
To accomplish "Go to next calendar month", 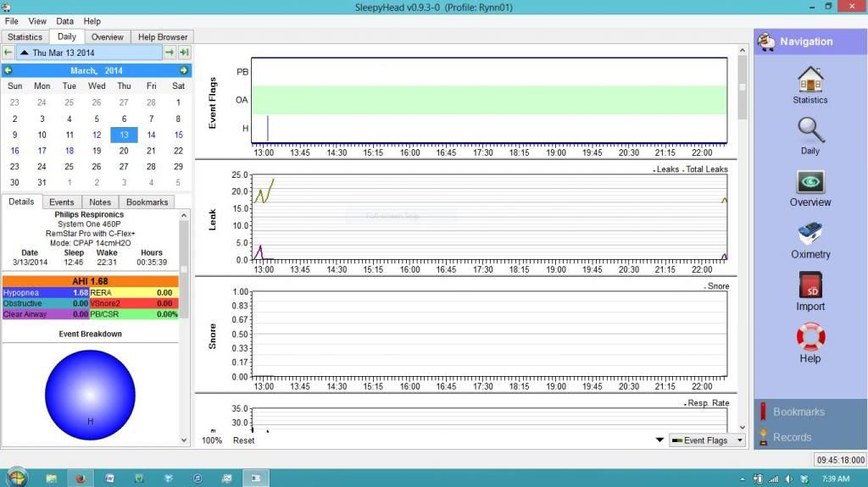I will [x=184, y=71].
